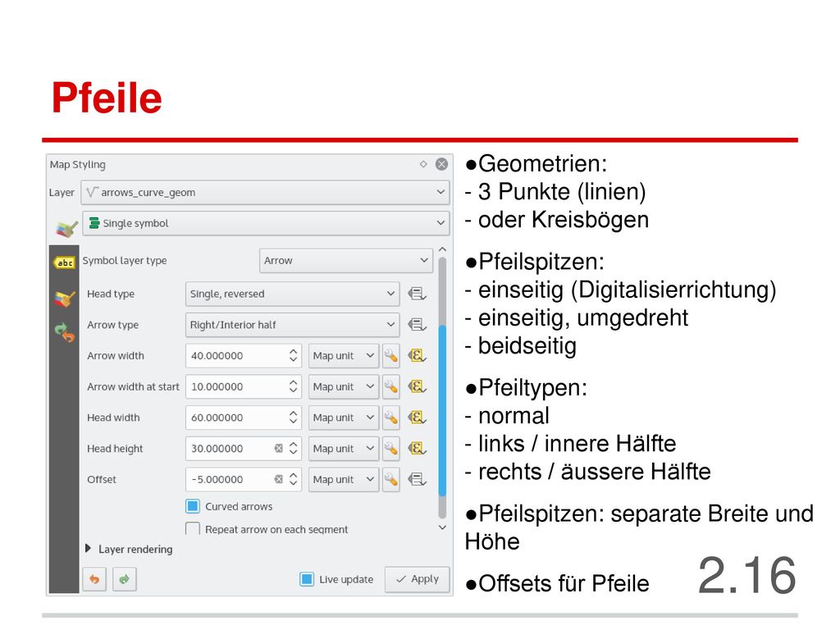Open the Arrow width at start unit dropdown

coord(344,387)
